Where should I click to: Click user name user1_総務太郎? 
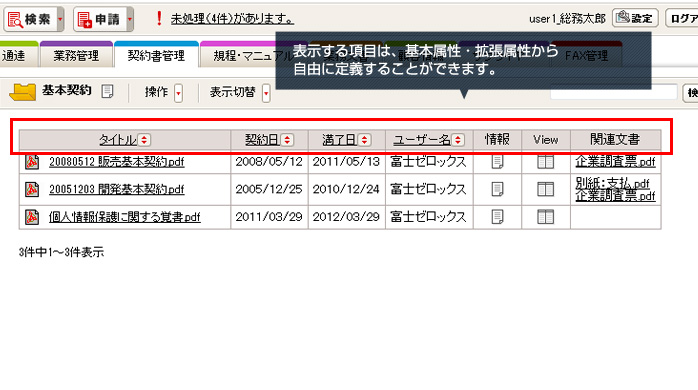[x=567, y=19]
